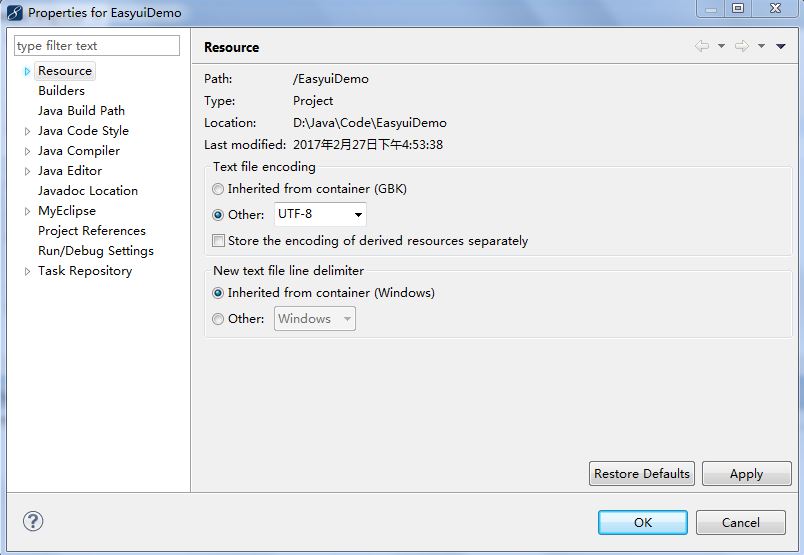Open the UTF-8 encoding combo box
804x555 pixels.
click(320, 214)
